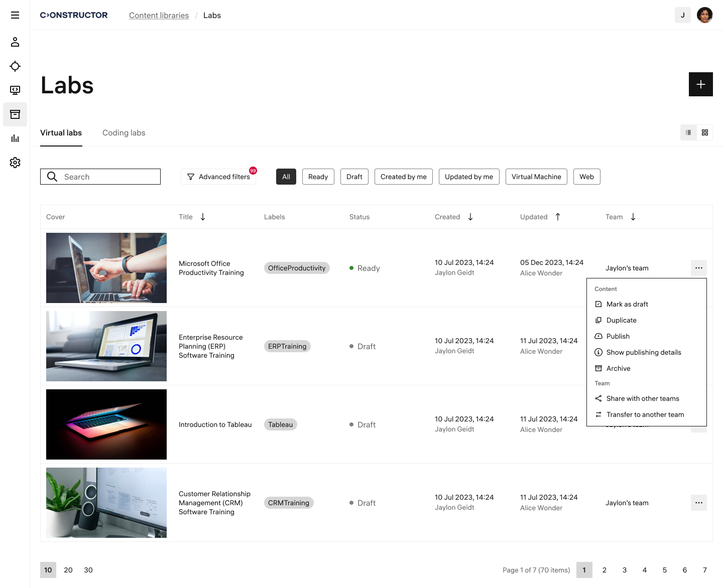Image resolution: width=723 pixels, height=588 pixels.
Task: Enable the Created by me filter
Action: (403, 177)
